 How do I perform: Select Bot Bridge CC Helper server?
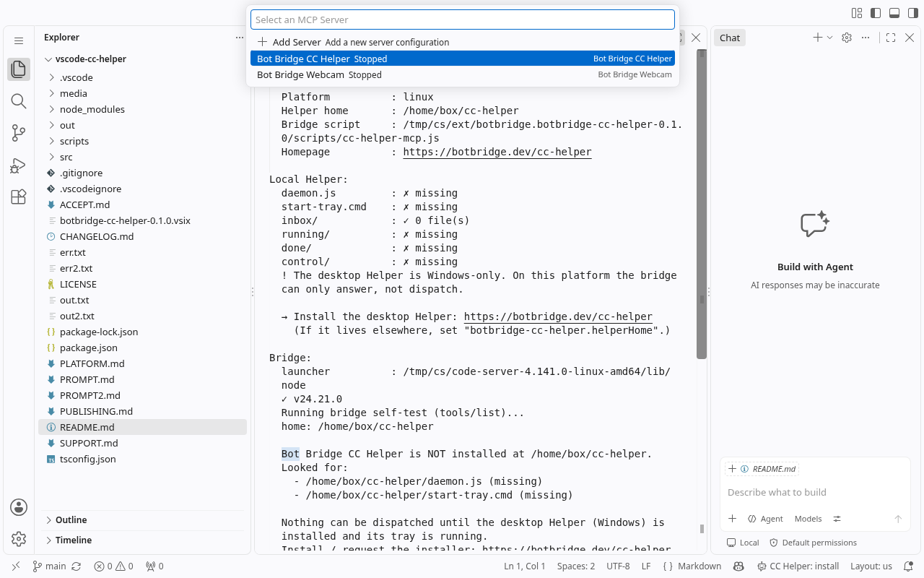[x=463, y=59]
